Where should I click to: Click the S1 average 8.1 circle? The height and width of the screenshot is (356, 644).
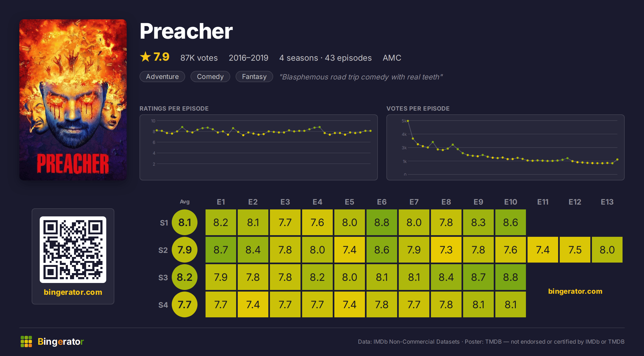point(185,222)
